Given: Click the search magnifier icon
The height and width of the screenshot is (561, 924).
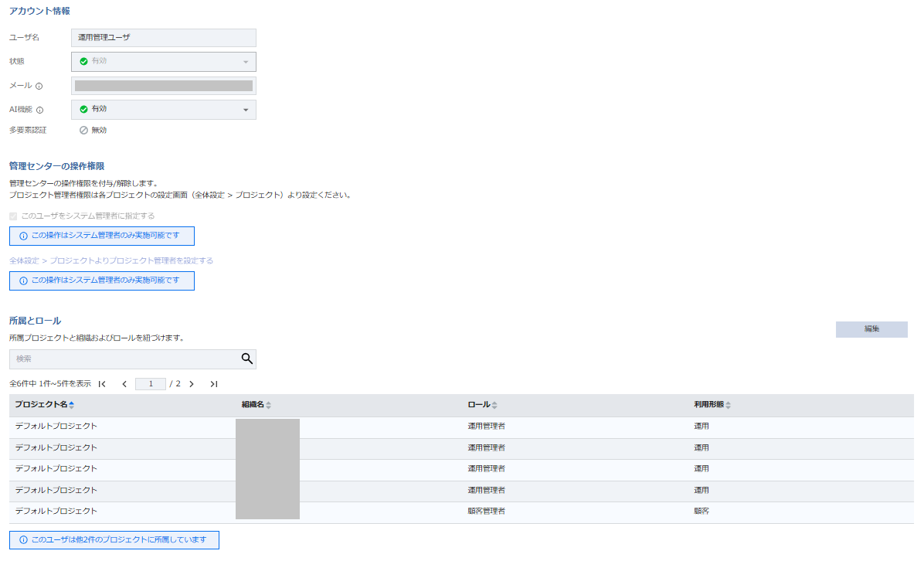Looking at the screenshot, I should [x=246, y=359].
